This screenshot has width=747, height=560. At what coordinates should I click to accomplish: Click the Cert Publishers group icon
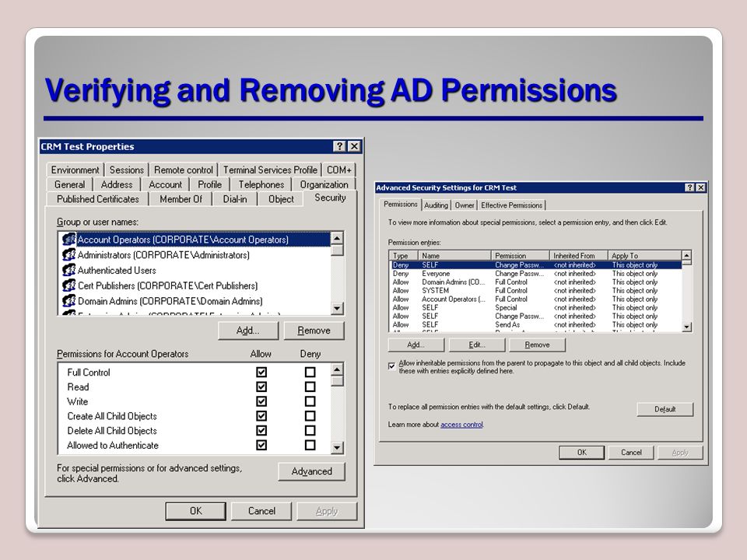[69, 285]
